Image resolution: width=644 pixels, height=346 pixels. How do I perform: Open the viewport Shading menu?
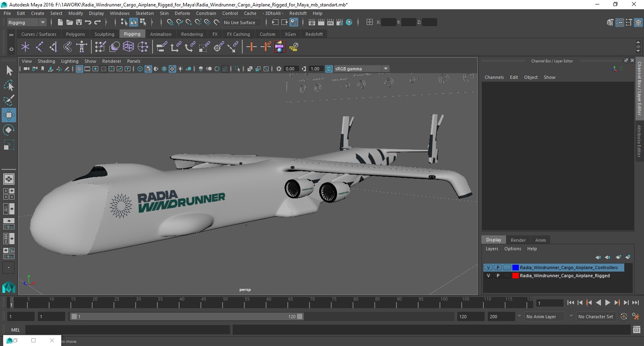(x=46, y=61)
